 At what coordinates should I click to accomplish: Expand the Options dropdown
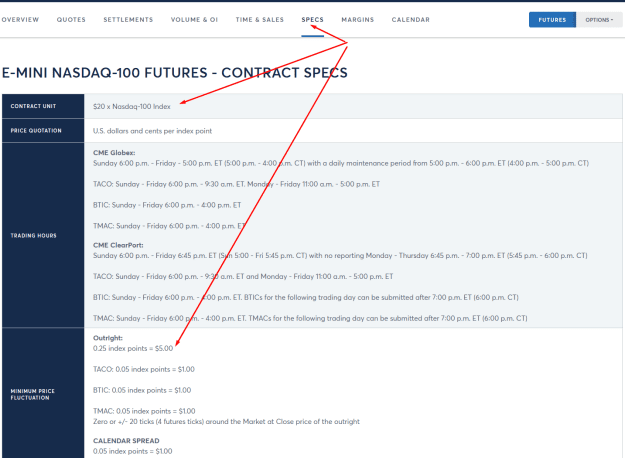[x=599, y=20]
